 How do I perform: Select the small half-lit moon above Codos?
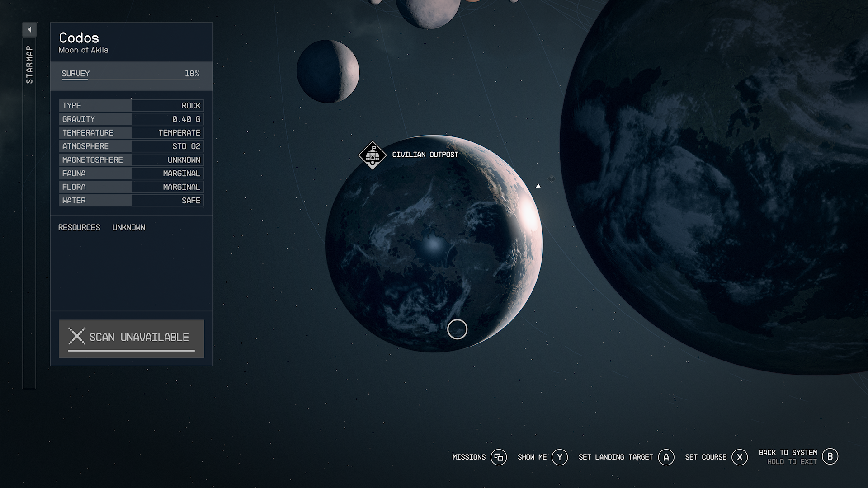tap(328, 71)
